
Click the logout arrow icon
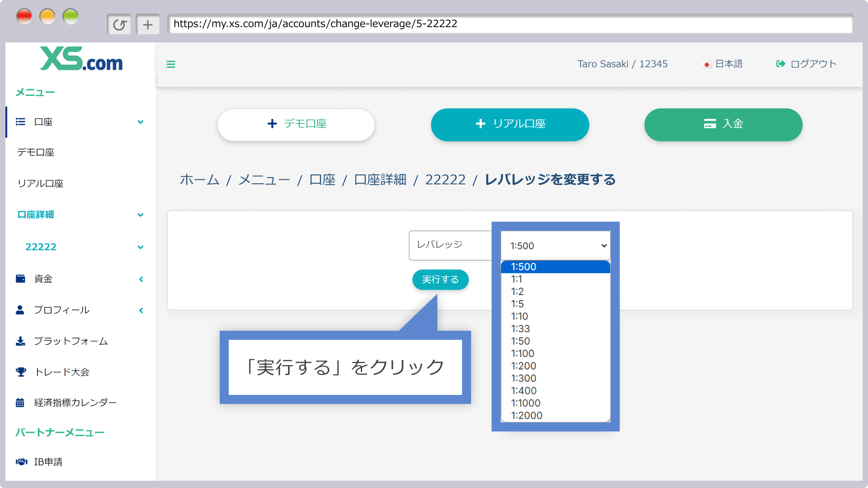pyautogui.click(x=780, y=64)
